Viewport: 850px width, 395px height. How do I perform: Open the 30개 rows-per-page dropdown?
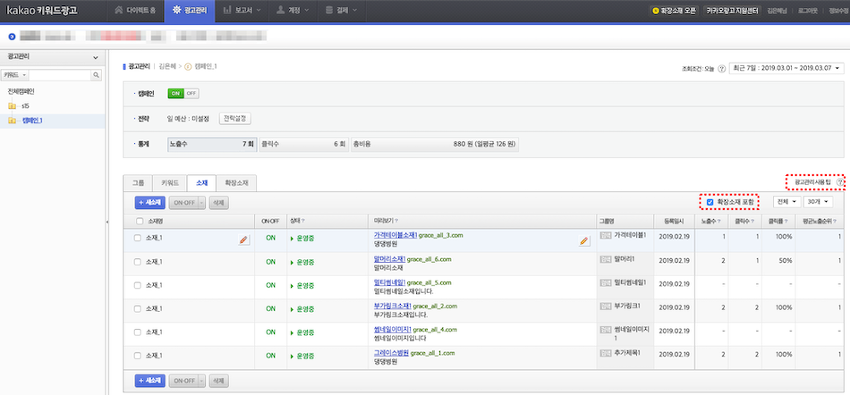click(x=818, y=202)
